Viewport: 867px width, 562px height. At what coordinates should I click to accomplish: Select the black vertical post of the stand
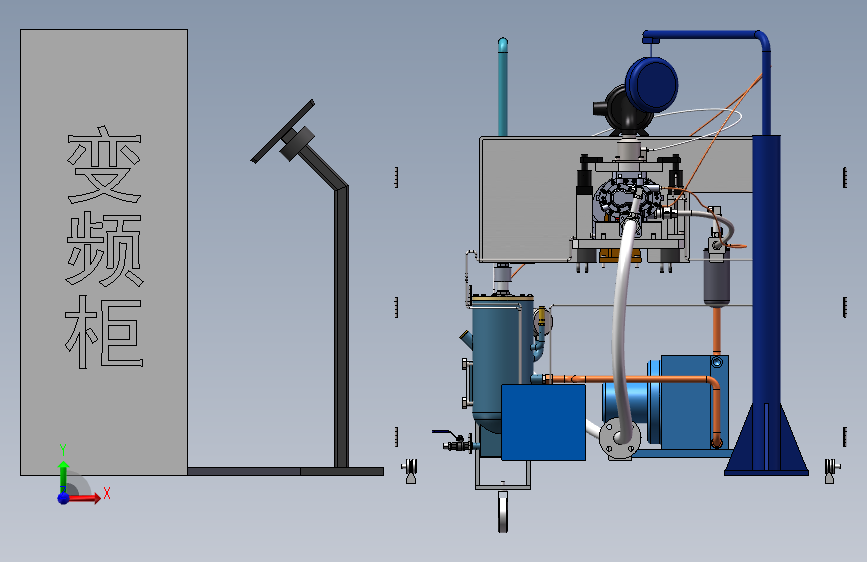click(341, 329)
